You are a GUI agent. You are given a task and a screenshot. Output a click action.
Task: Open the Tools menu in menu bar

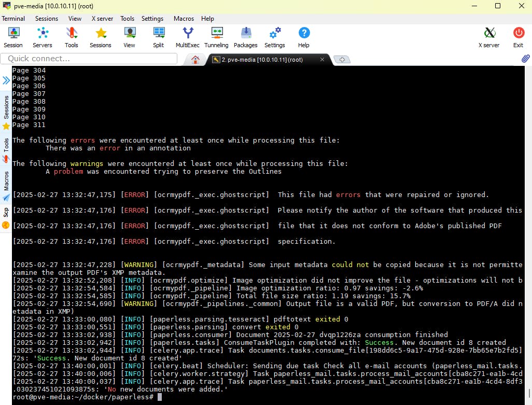127,19
